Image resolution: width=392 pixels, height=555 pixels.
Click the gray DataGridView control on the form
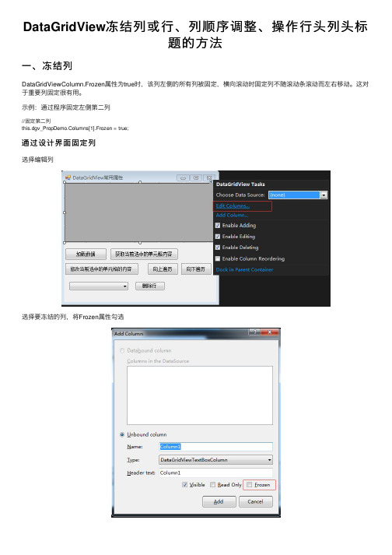tap(138, 213)
